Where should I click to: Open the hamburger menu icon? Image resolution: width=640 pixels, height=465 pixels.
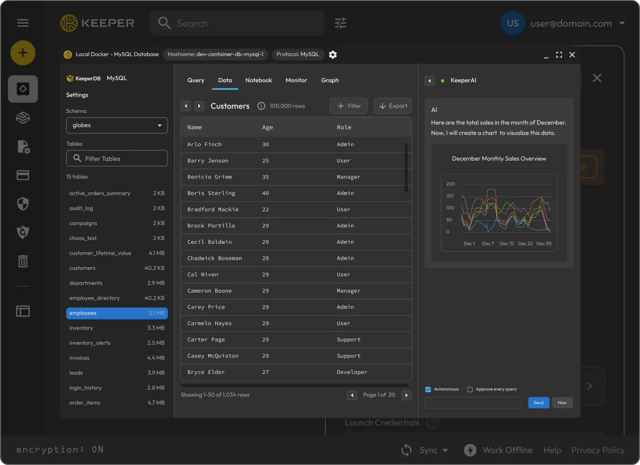[x=23, y=23]
